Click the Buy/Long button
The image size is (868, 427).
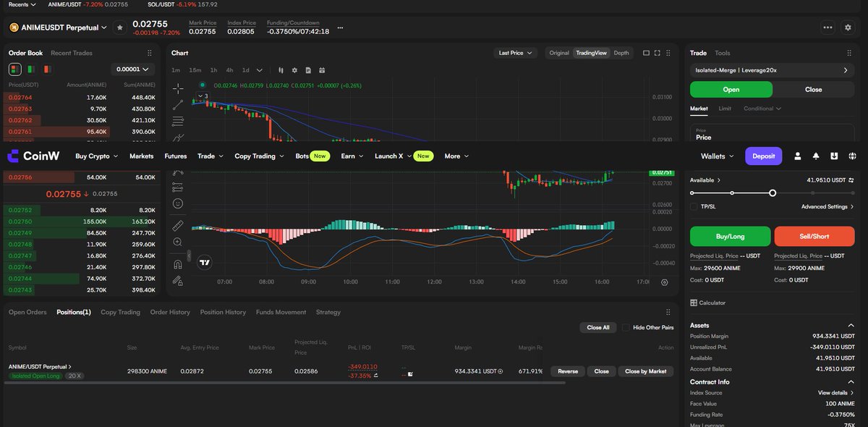coord(730,236)
